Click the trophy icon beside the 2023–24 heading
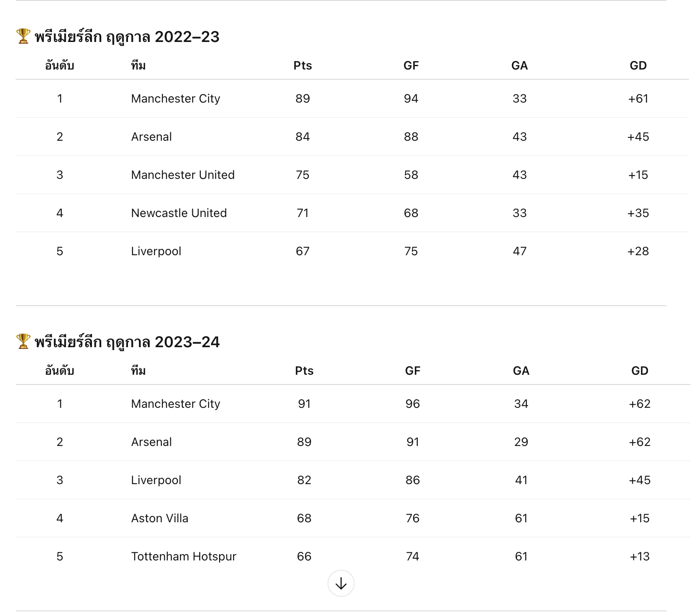700x613 pixels. point(23,342)
